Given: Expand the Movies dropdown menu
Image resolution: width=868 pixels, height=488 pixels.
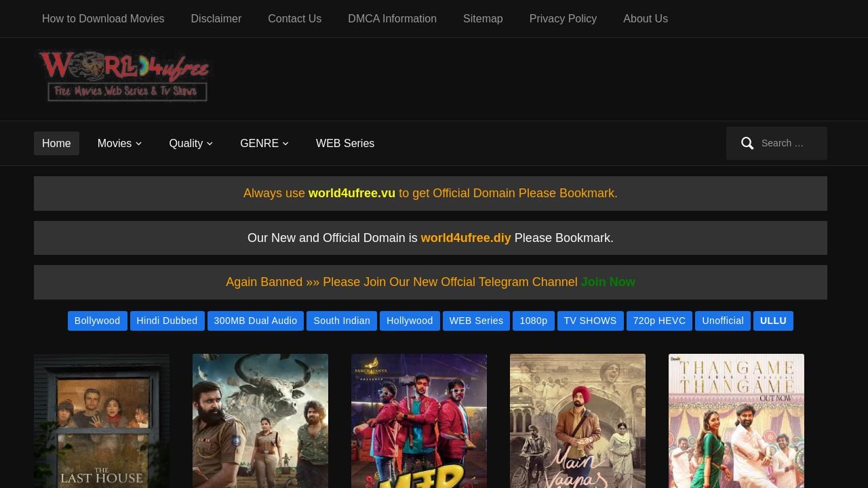Looking at the screenshot, I should [119, 143].
